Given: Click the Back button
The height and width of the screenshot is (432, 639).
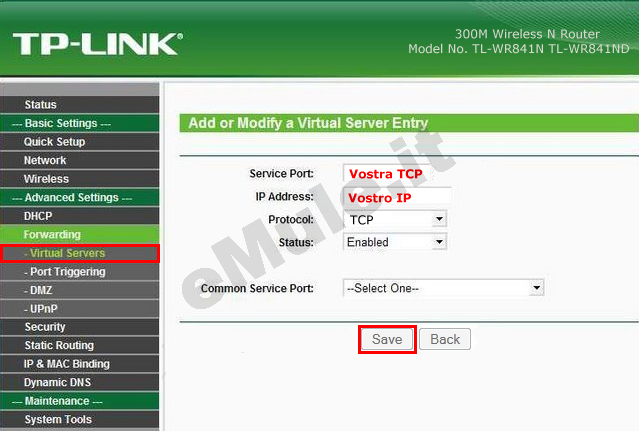Looking at the screenshot, I should click(445, 339).
